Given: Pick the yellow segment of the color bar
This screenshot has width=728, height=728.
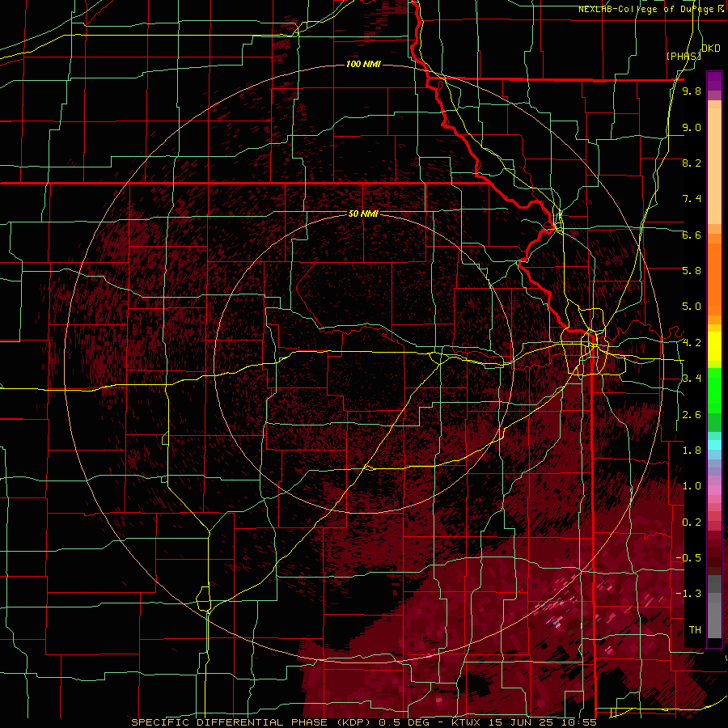Looking at the screenshot, I should click(714, 346).
